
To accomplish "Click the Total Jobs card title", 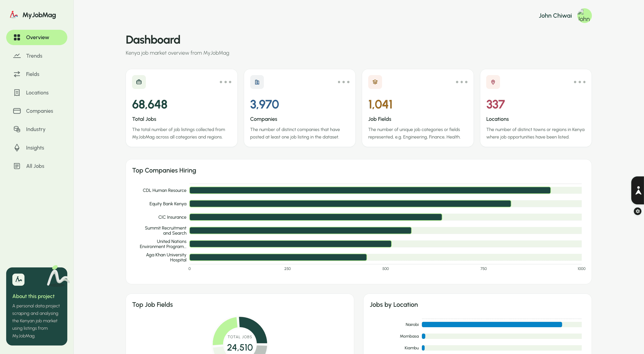I will (144, 119).
